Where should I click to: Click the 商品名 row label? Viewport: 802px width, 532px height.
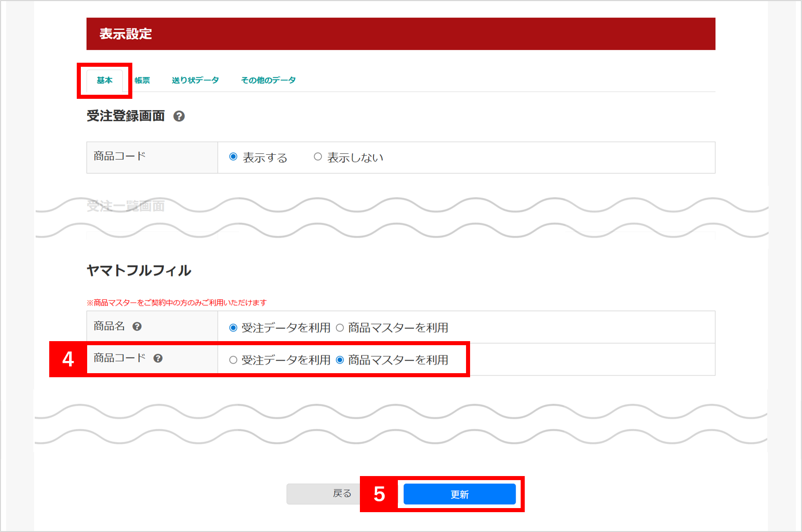coord(109,326)
